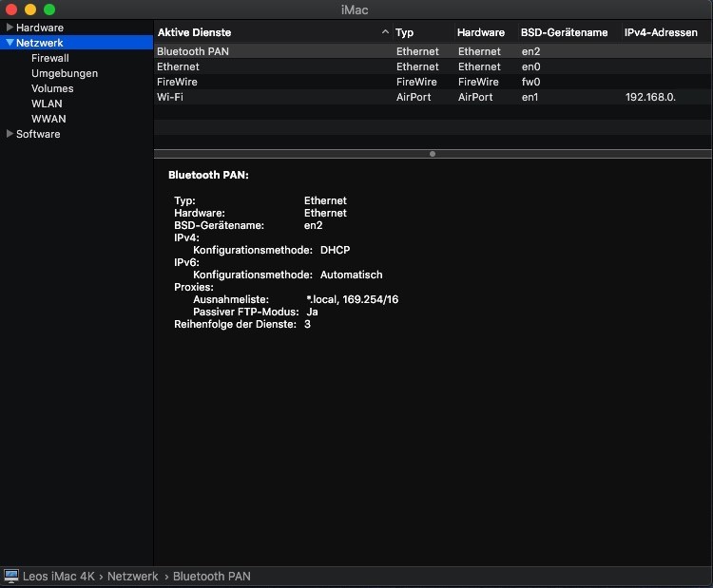Image resolution: width=713 pixels, height=588 pixels.
Task: Open Umgebungen in the sidebar
Action: [x=64, y=73]
